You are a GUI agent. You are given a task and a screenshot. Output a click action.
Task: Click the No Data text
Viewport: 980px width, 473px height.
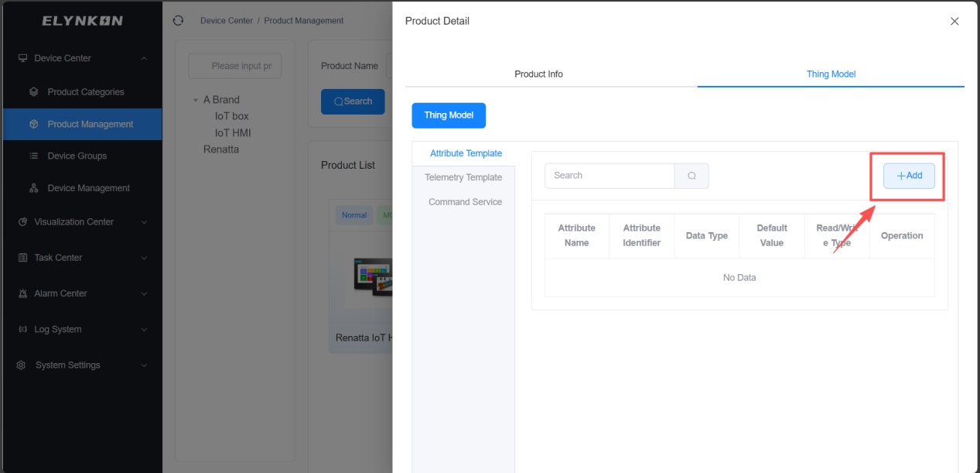point(739,277)
